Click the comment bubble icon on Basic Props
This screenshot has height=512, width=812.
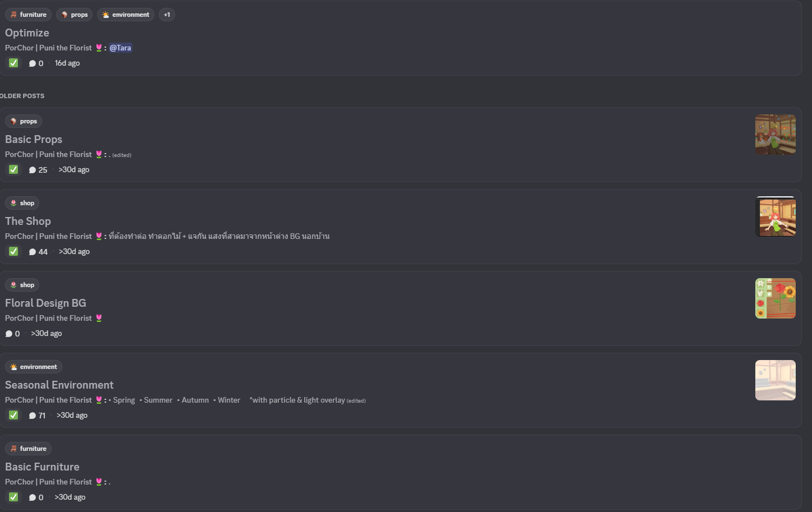33,170
